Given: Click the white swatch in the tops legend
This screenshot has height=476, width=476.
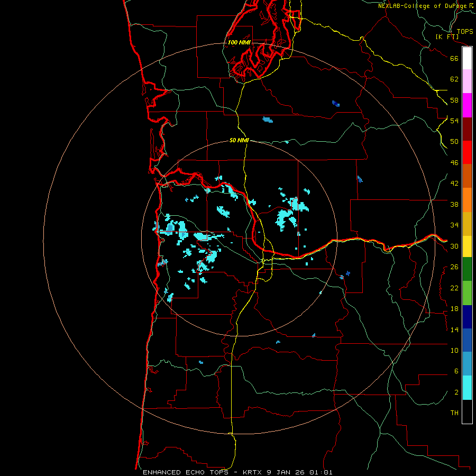Looking at the screenshot, I should tap(467, 58).
